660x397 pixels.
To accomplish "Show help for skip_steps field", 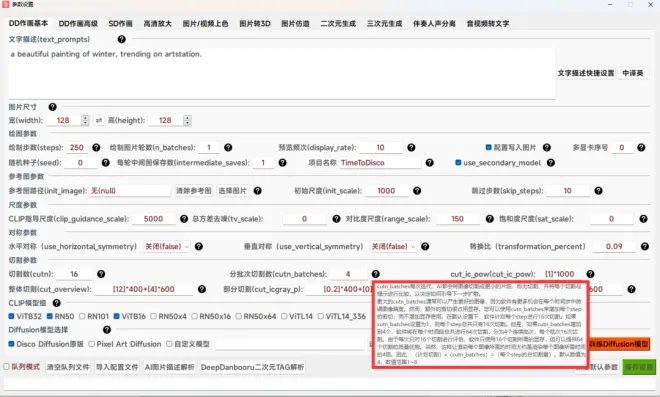I will pos(598,191).
